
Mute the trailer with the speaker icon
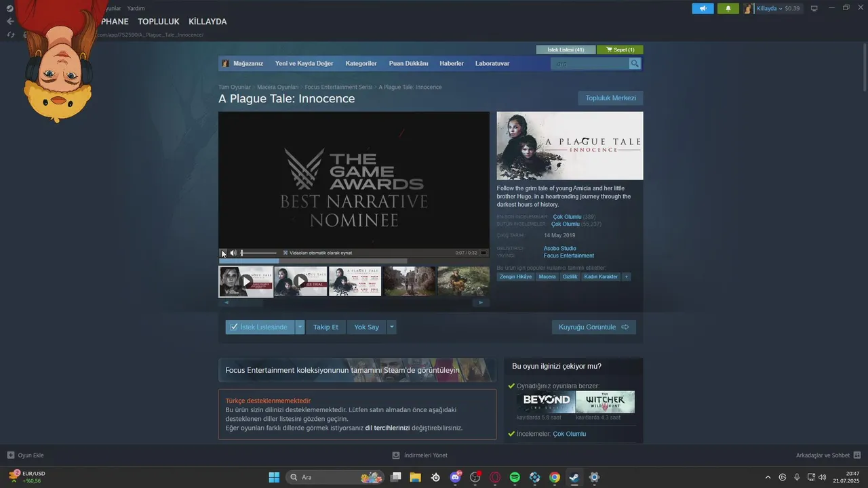(233, 253)
